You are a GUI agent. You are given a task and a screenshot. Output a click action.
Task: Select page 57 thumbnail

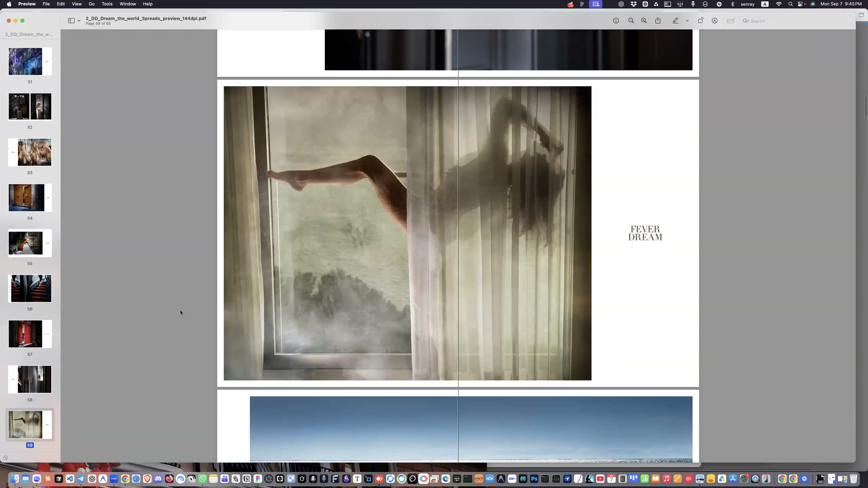click(x=30, y=334)
